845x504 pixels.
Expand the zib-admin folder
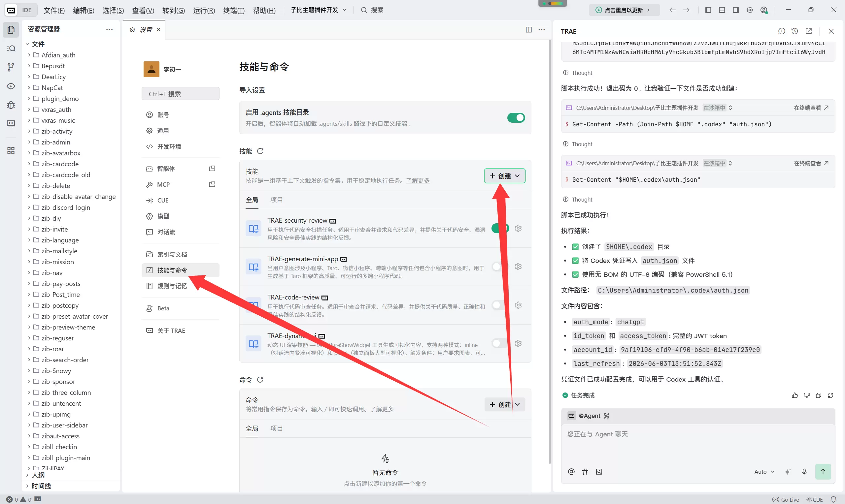(56, 142)
